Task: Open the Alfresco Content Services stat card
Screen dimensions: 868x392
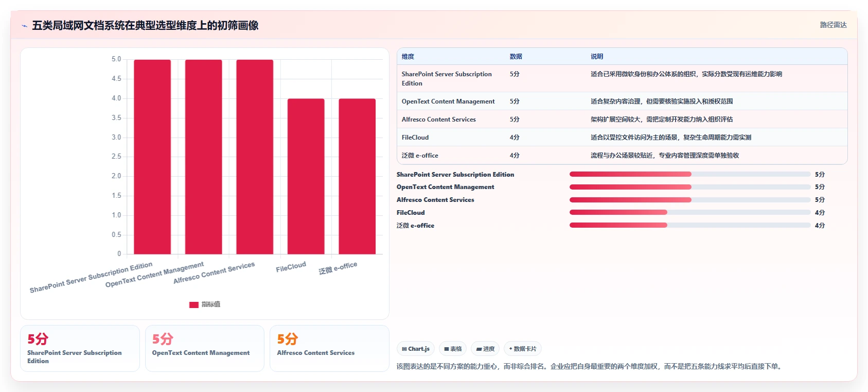Action: pos(329,348)
